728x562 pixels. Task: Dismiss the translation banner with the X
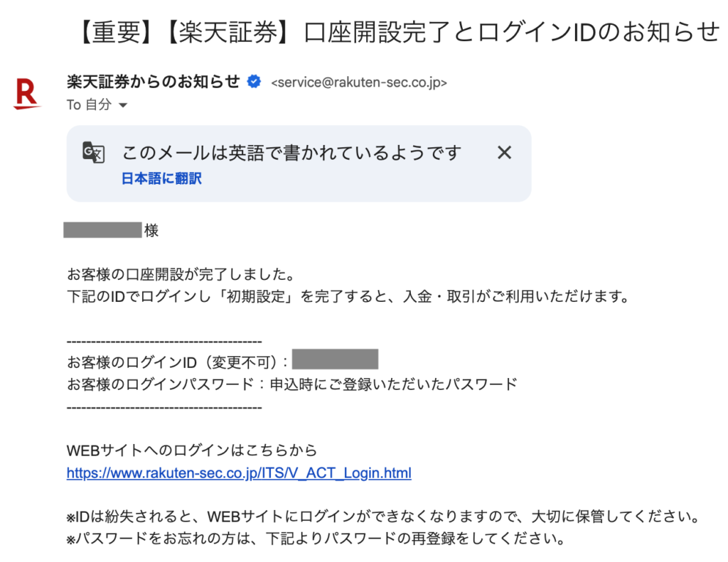pos(504,152)
